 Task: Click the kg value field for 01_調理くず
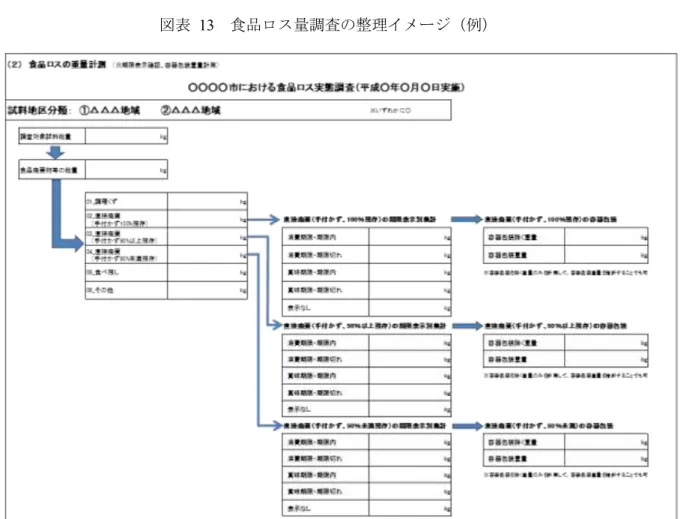click(207, 201)
